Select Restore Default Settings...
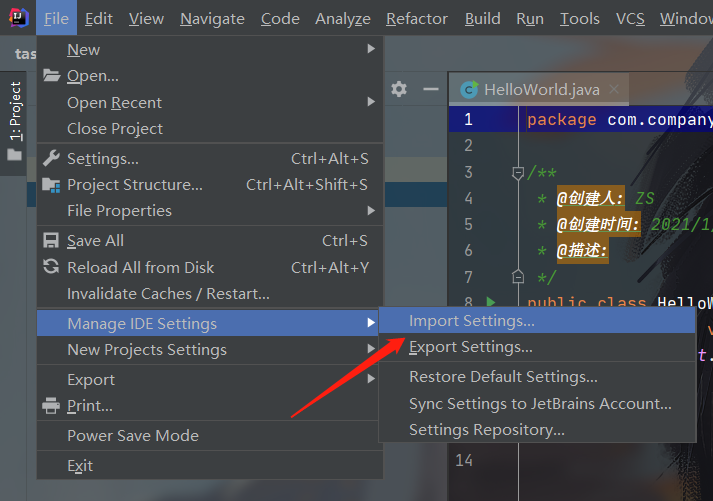The width and height of the screenshot is (713, 501). point(537,376)
